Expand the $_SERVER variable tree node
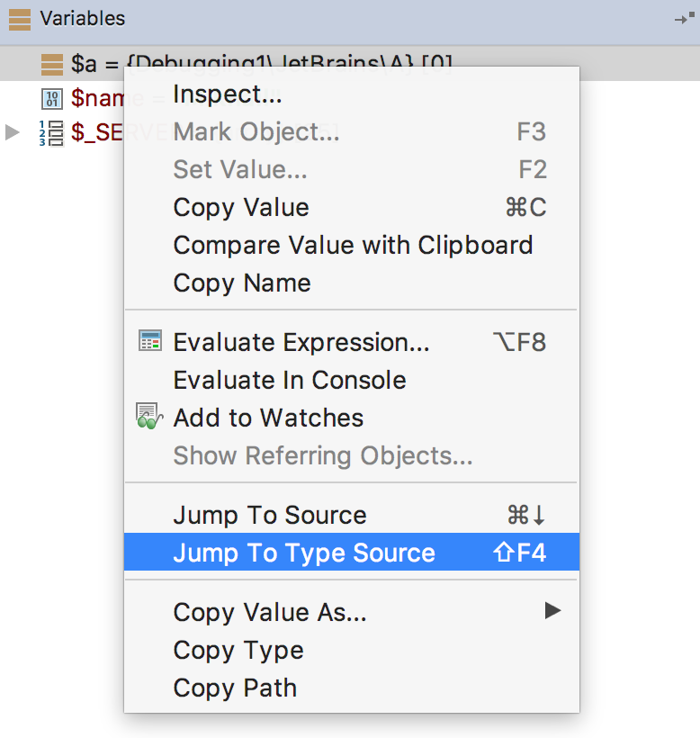 (x=13, y=132)
